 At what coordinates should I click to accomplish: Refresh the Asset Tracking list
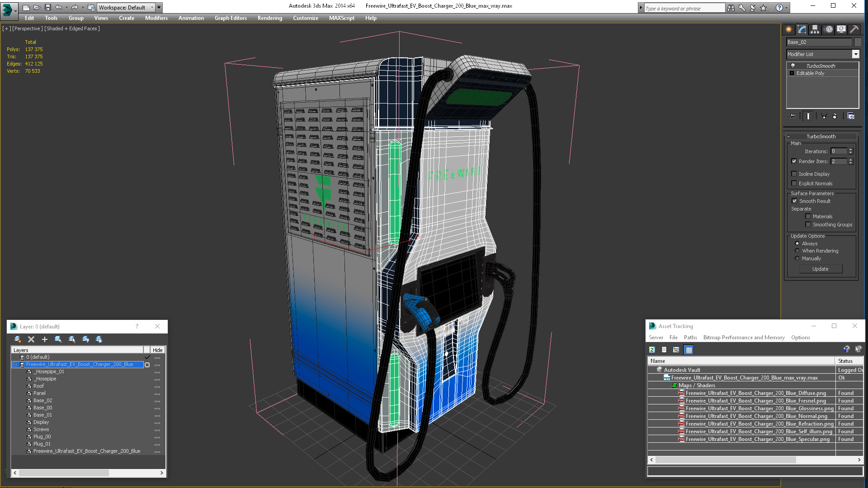point(652,350)
